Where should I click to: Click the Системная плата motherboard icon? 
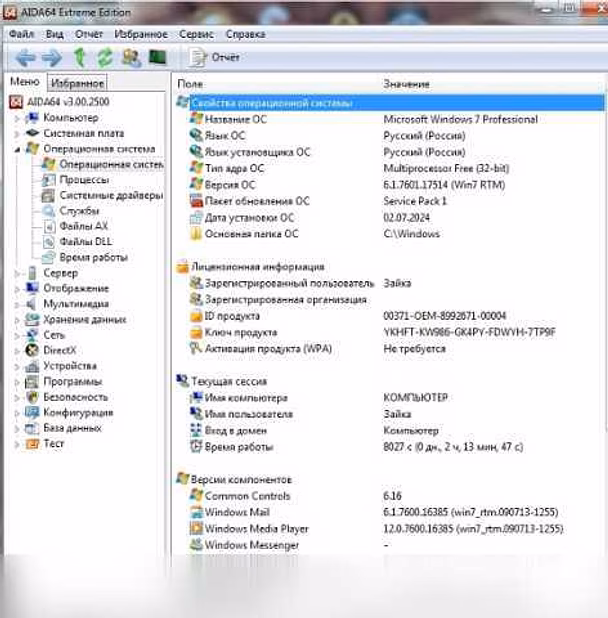[x=32, y=133]
